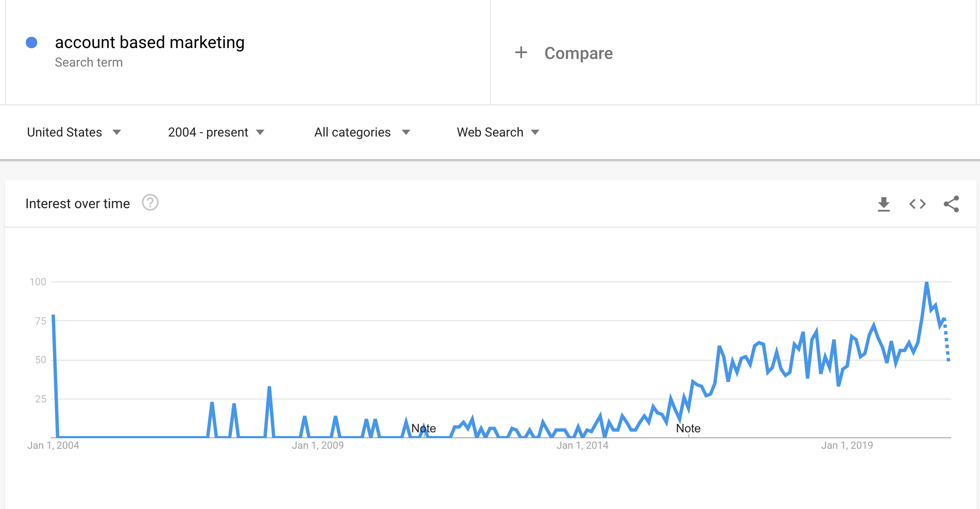Click the Jan 1, 2014 axis label

pos(582,445)
